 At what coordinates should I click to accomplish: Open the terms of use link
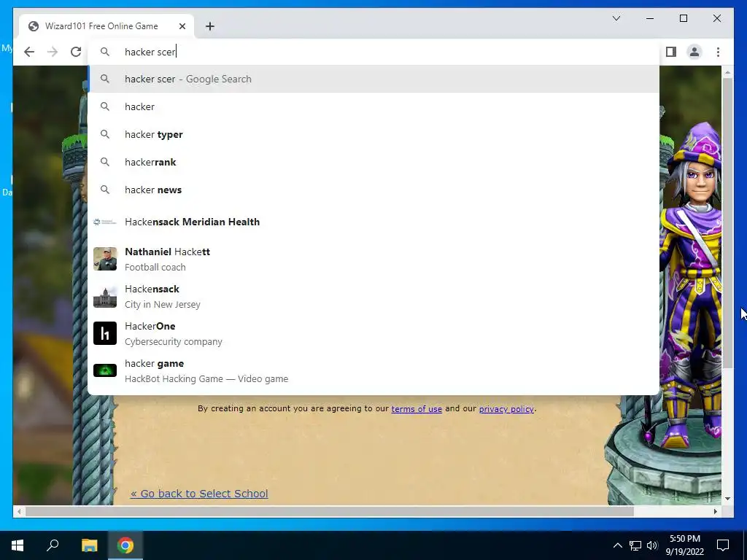click(x=417, y=409)
